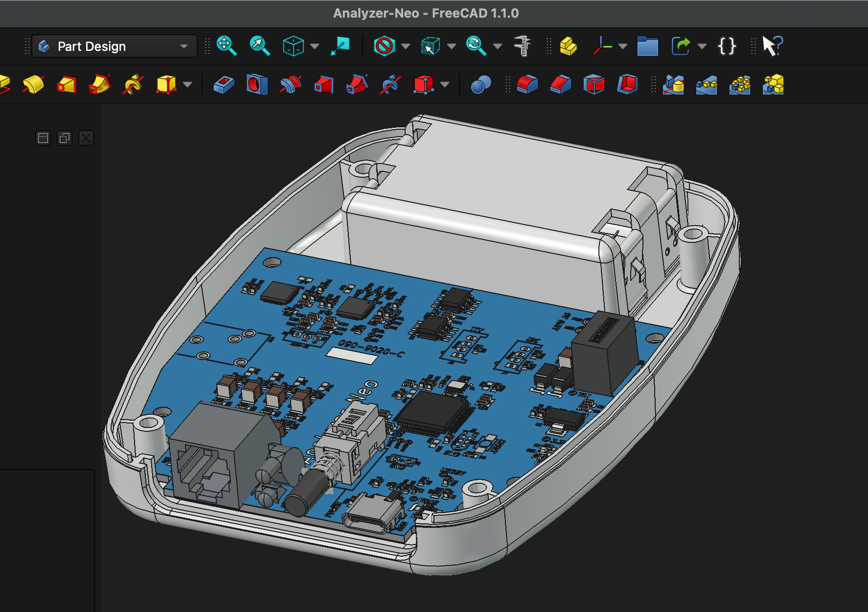Click the Fit Selection zoom icon
The image size is (868, 612).
click(260, 46)
